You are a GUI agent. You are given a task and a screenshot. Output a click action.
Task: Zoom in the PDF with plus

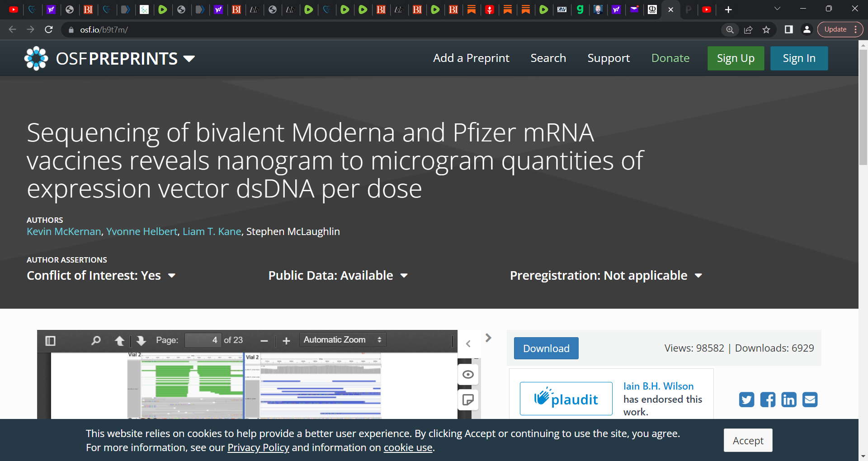286,341
